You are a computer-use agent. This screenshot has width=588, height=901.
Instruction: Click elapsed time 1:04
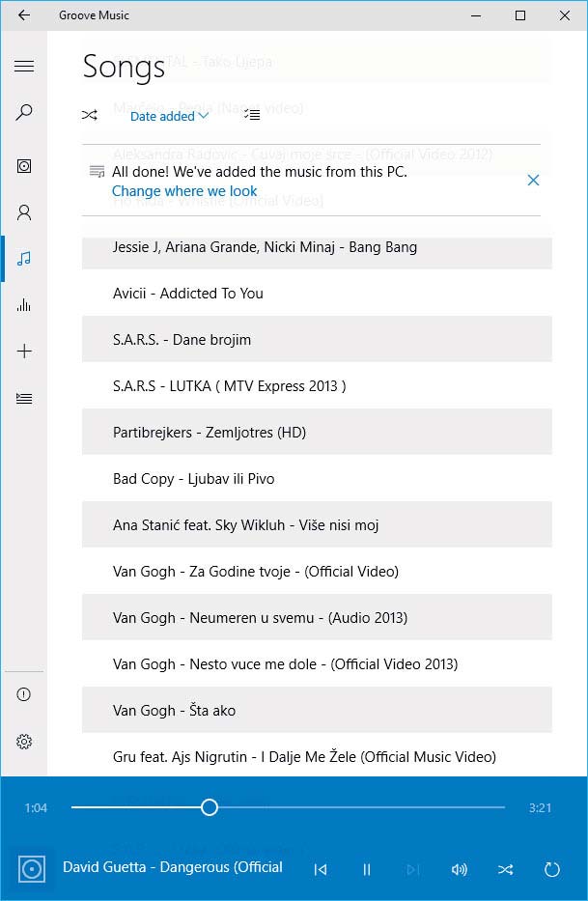pyautogui.click(x=36, y=808)
